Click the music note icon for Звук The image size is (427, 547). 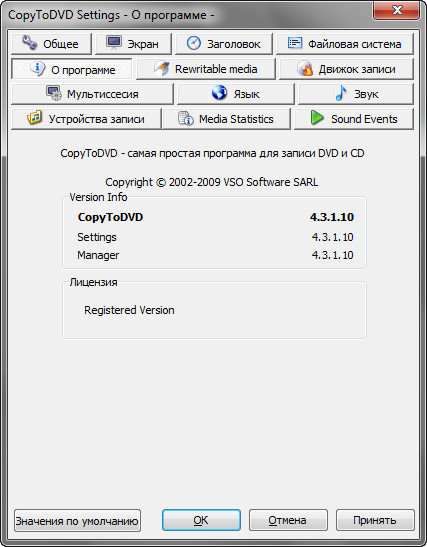coord(341,93)
